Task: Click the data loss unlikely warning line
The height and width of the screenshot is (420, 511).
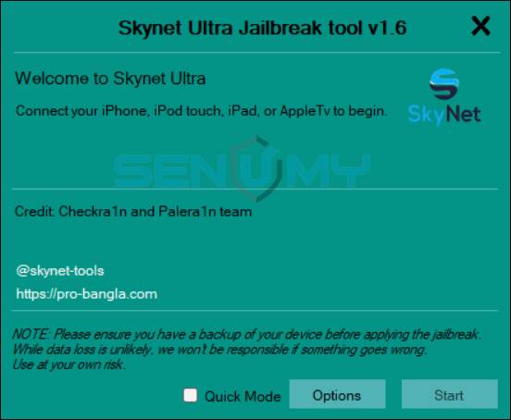Action: click(x=219, y=350)
